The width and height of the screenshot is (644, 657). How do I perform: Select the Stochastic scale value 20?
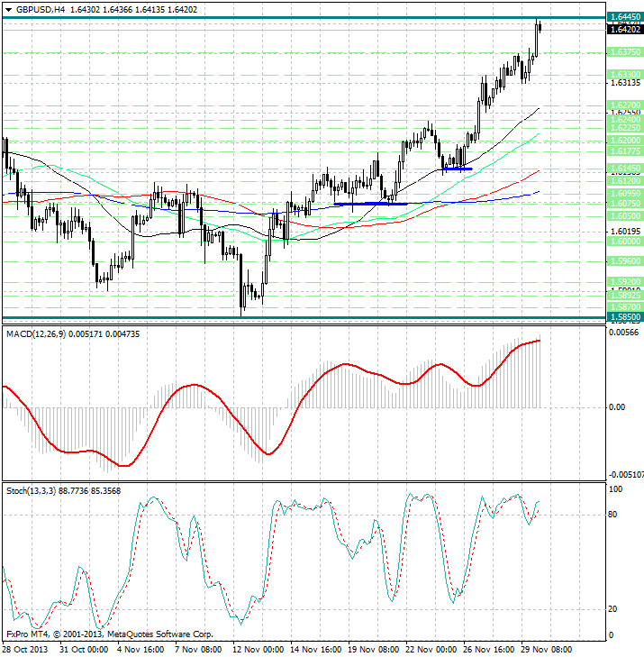tap(612, 609)
